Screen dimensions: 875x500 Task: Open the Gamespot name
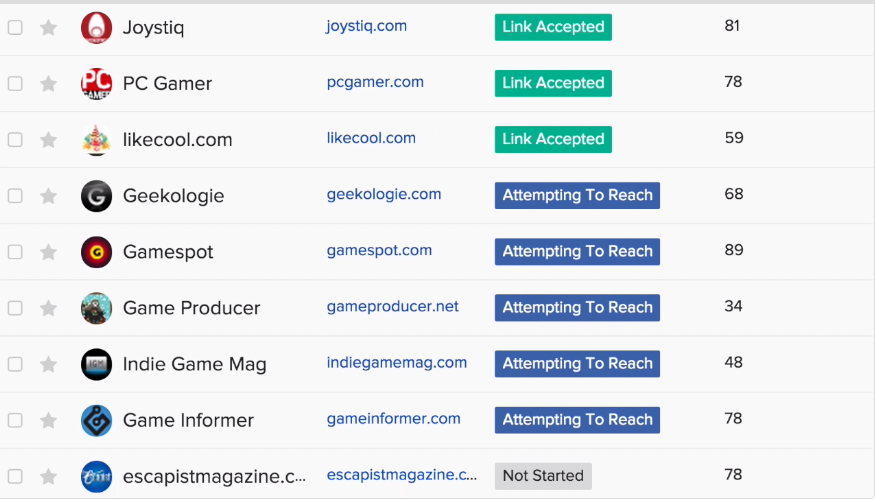(x=168, y=252)
